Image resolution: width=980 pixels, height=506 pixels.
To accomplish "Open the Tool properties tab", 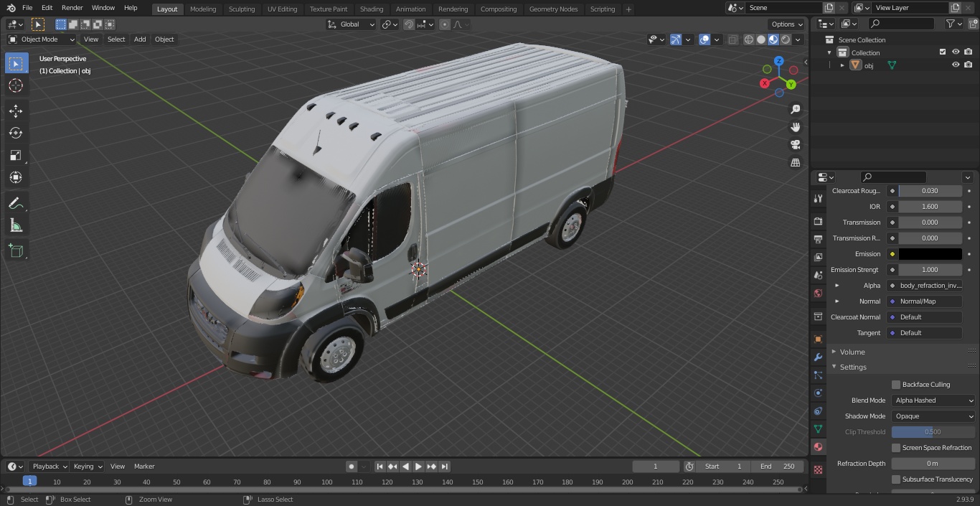I will click(818, 199).
